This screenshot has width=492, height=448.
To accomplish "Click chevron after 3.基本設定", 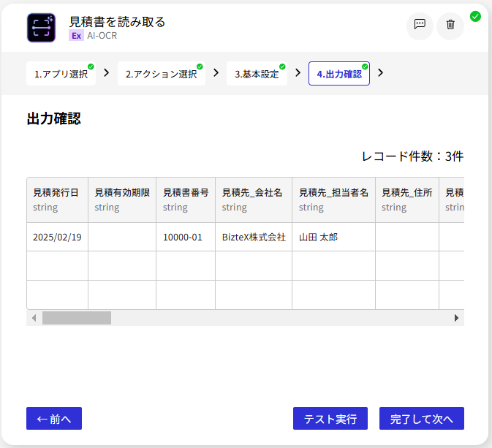I will pyautogui.click(x=298, y=73).
